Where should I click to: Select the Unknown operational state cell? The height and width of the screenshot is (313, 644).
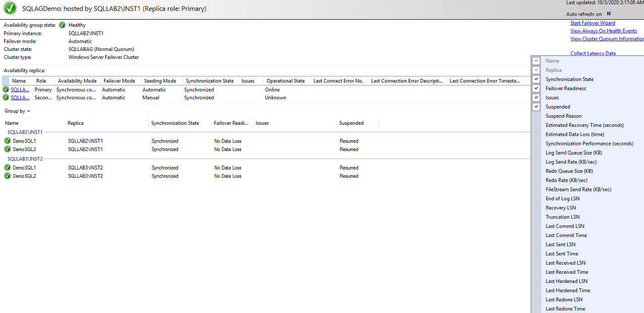276,98
